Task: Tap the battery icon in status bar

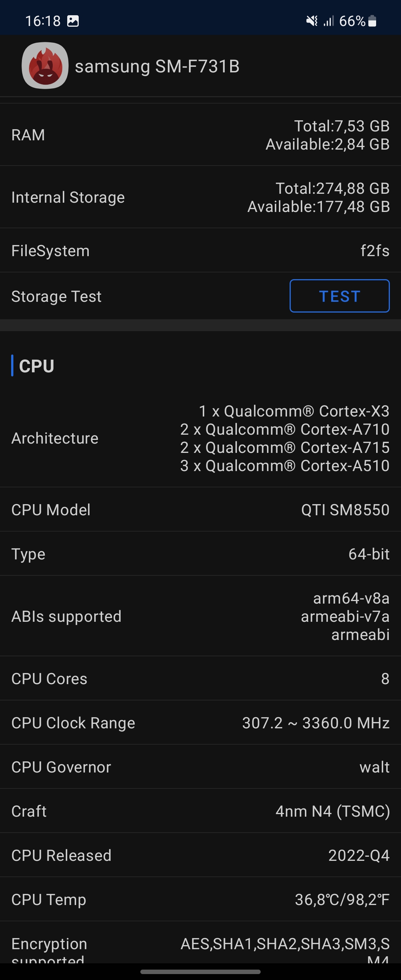Action: tap(372, 21)
